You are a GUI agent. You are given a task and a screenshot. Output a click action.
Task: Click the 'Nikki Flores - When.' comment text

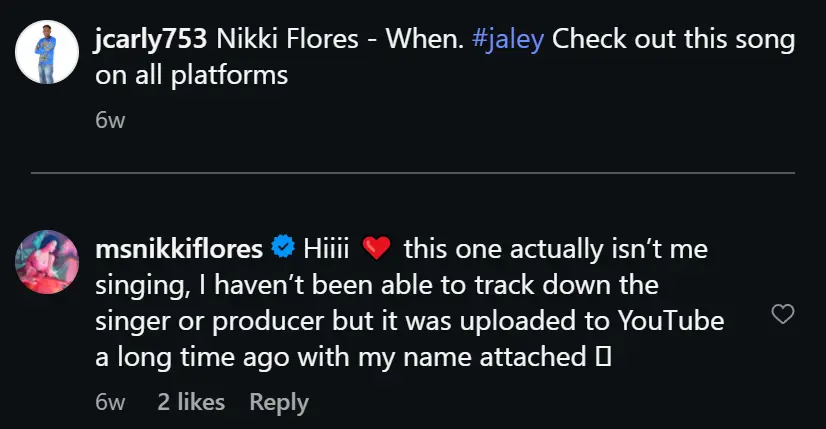pos(340,39)
